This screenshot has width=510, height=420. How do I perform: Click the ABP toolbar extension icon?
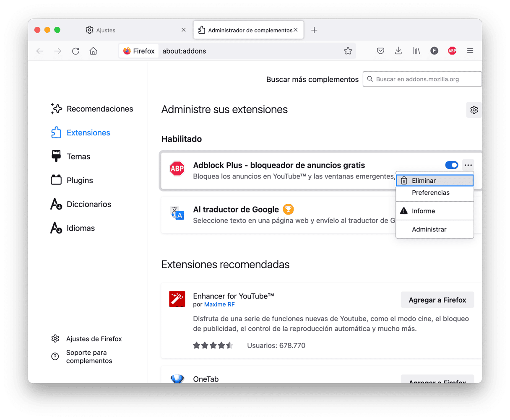pos(452,51)
